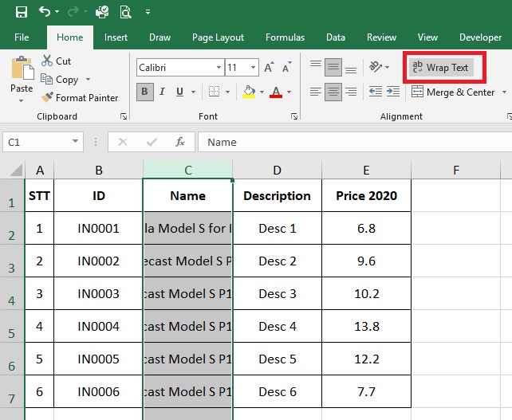Copy the selected cells

pos(60,80)
